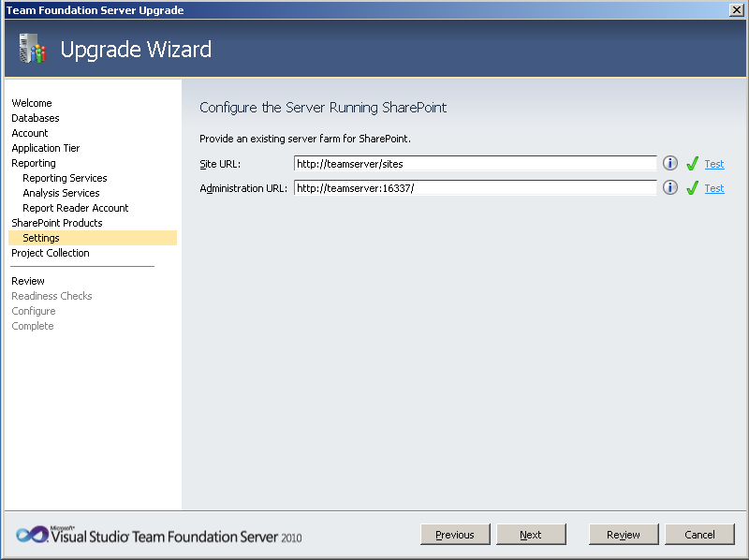Test the Administration URL connection
The width and height of the screenshot is (749, 560).
point(713,187)
